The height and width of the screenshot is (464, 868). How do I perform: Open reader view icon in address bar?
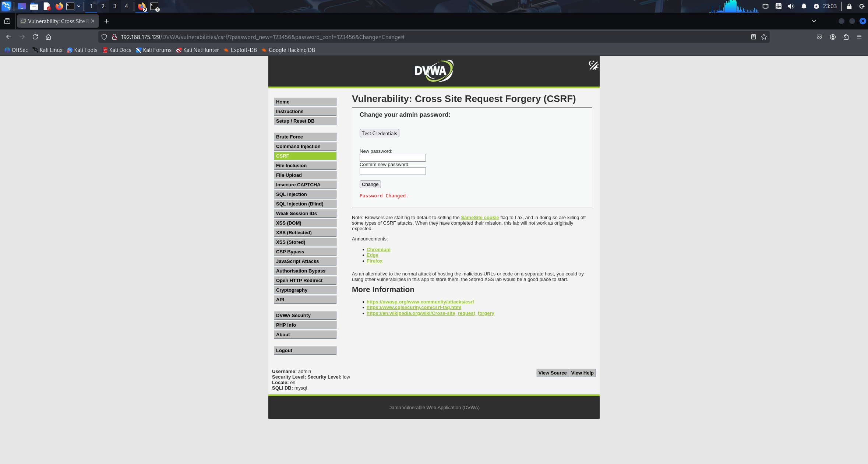click(753, 37)
